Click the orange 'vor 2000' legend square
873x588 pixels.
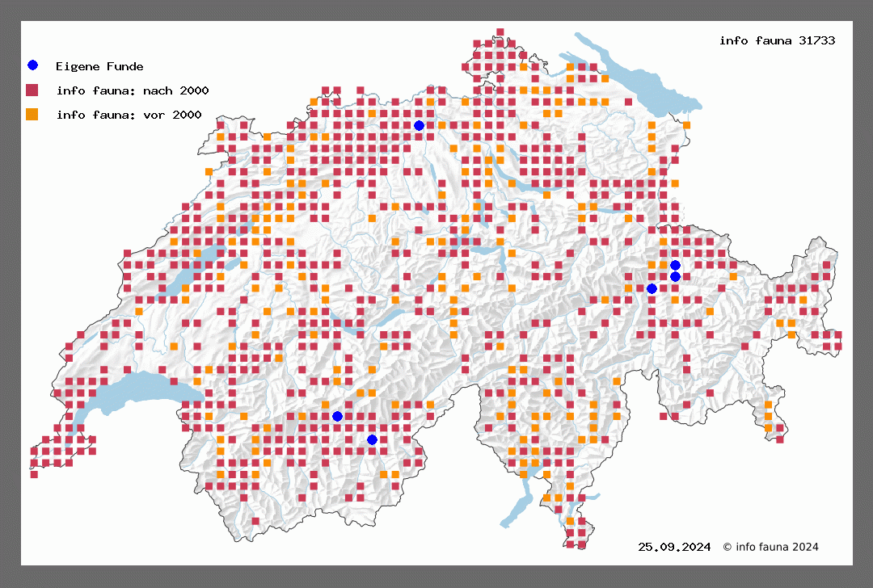[32, 115]
